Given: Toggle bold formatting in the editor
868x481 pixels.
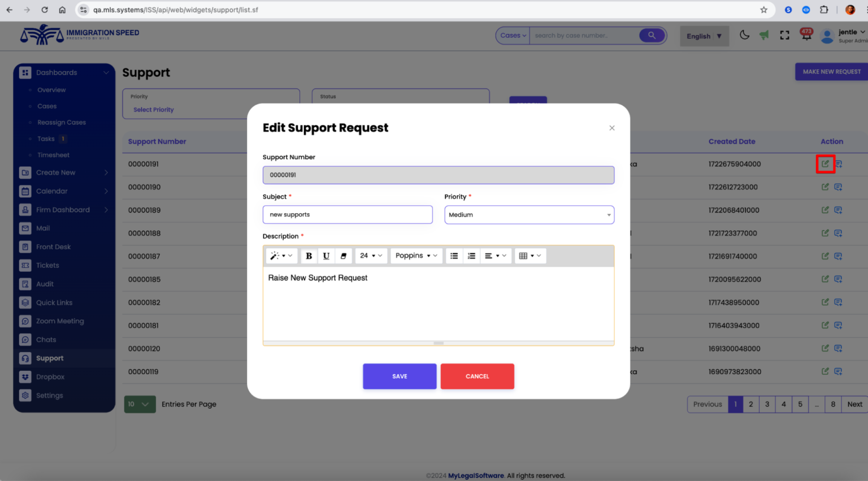Looking at the screenshot, I should pyautogui.click(x=309, y=255).
